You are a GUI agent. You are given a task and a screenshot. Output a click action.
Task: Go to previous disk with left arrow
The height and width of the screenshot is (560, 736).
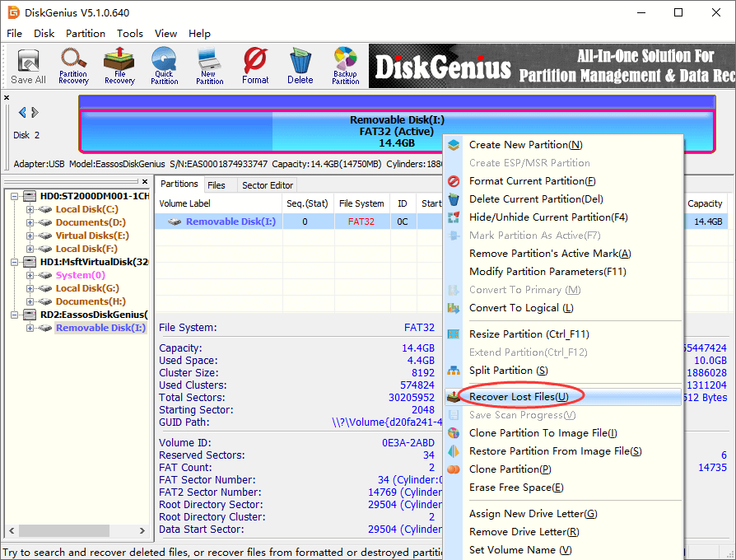(22, 113)
